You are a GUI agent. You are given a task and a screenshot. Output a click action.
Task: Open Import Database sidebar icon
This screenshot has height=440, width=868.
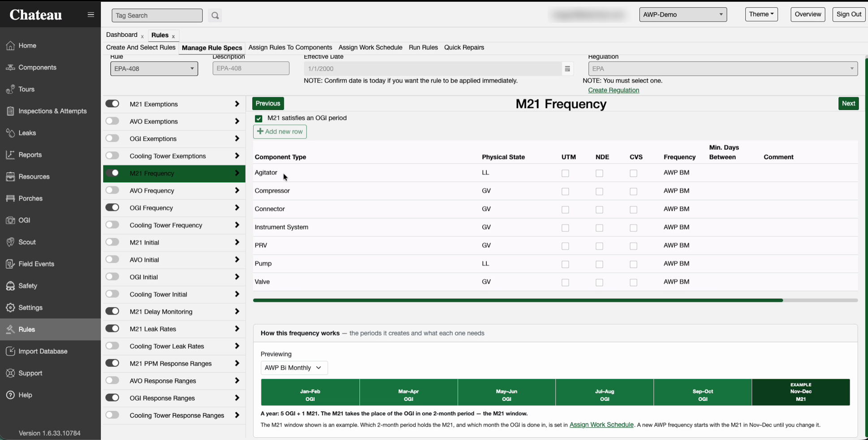[x=10, y=351]
